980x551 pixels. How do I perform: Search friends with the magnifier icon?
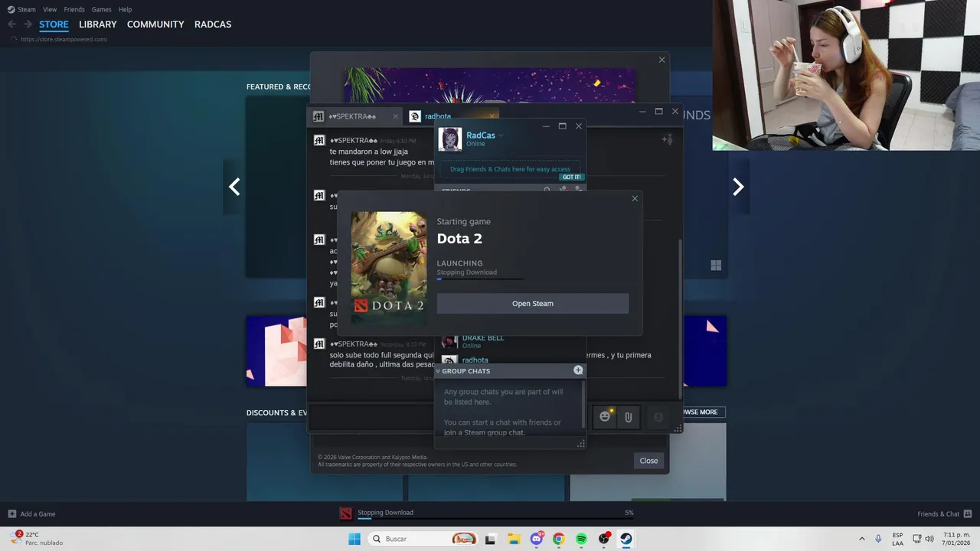pos(547,190)
